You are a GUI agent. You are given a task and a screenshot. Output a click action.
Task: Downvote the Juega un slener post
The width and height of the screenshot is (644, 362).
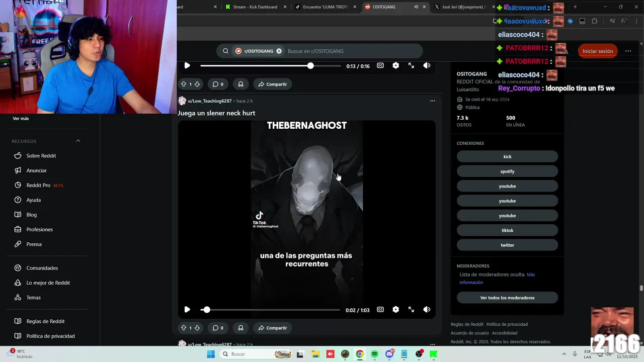coord(197,328)
